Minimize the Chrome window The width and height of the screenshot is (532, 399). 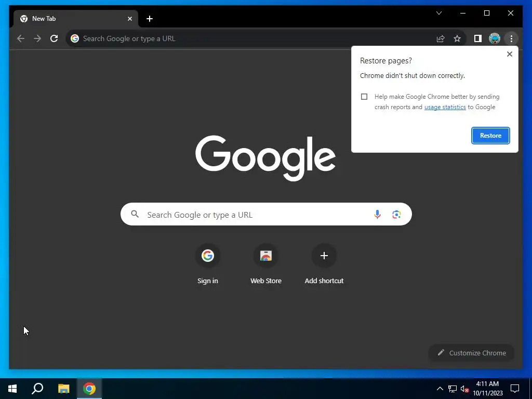(463, 13)
